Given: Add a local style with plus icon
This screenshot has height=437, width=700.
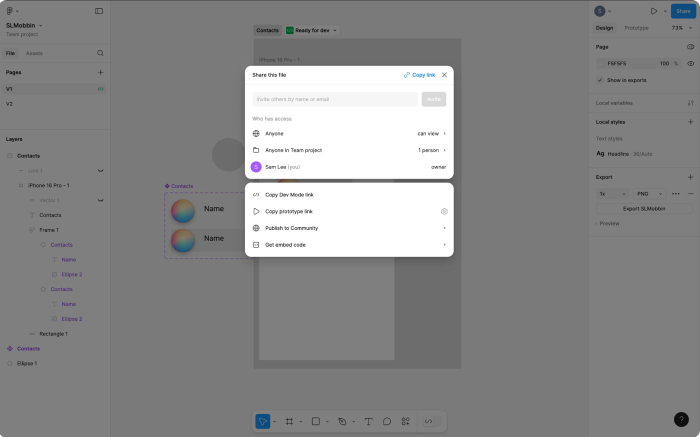Looking at the screenshot, I should [x=691, y=122].
